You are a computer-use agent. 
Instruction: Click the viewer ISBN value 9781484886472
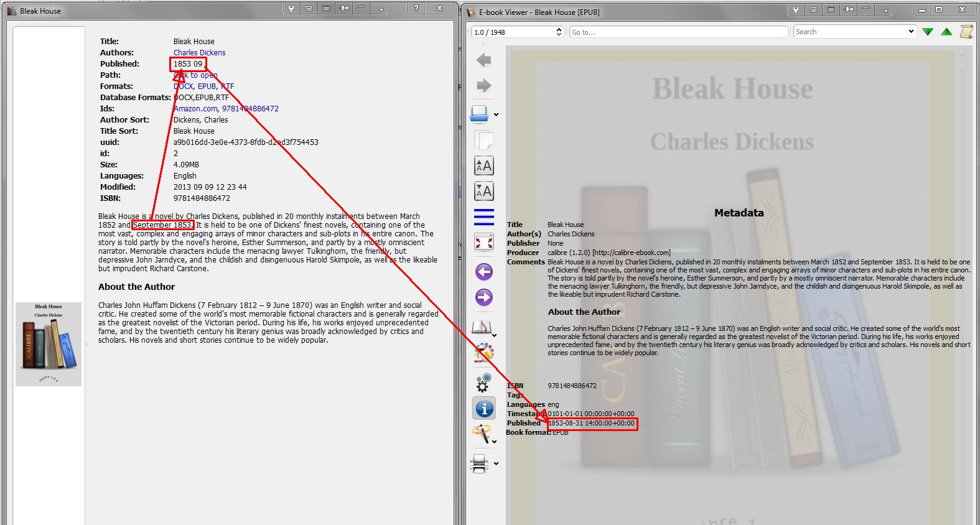pyautogui.click(x=572, y=386)
